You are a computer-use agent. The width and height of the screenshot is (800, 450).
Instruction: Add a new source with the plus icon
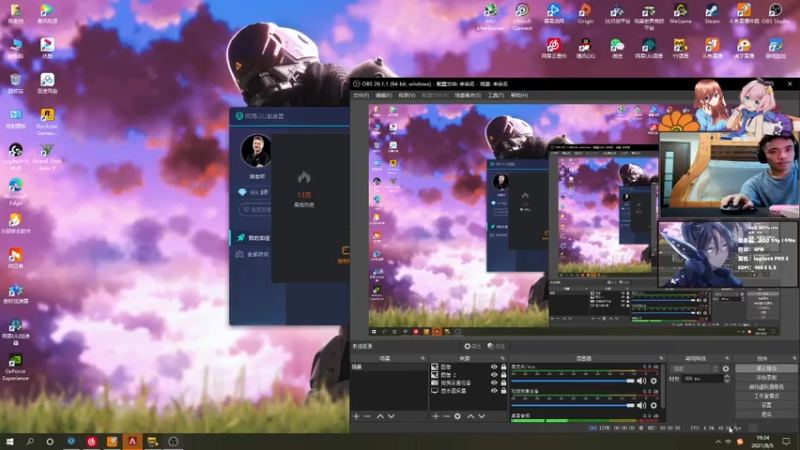coord(436,416)
